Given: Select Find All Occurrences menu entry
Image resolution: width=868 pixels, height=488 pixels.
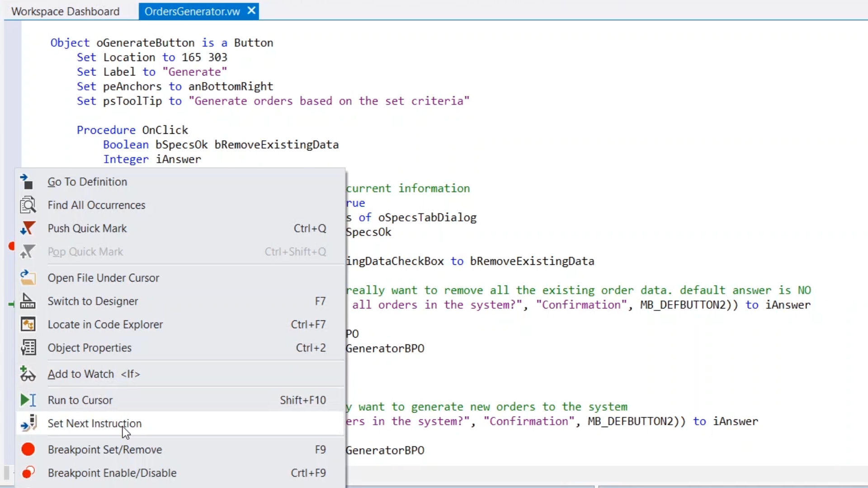Looking at the screenshot, I should (96, 205).
